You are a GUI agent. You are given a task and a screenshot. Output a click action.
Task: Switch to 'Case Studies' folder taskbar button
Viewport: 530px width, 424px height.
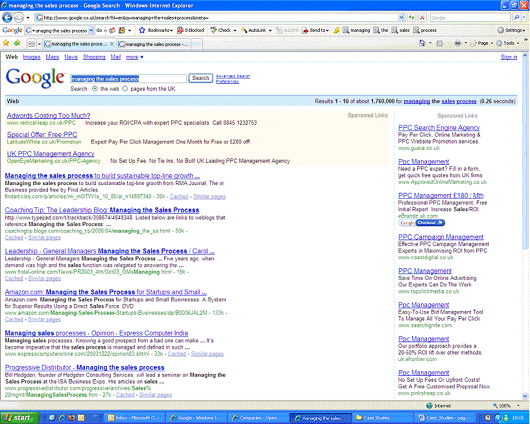(382, 418)
